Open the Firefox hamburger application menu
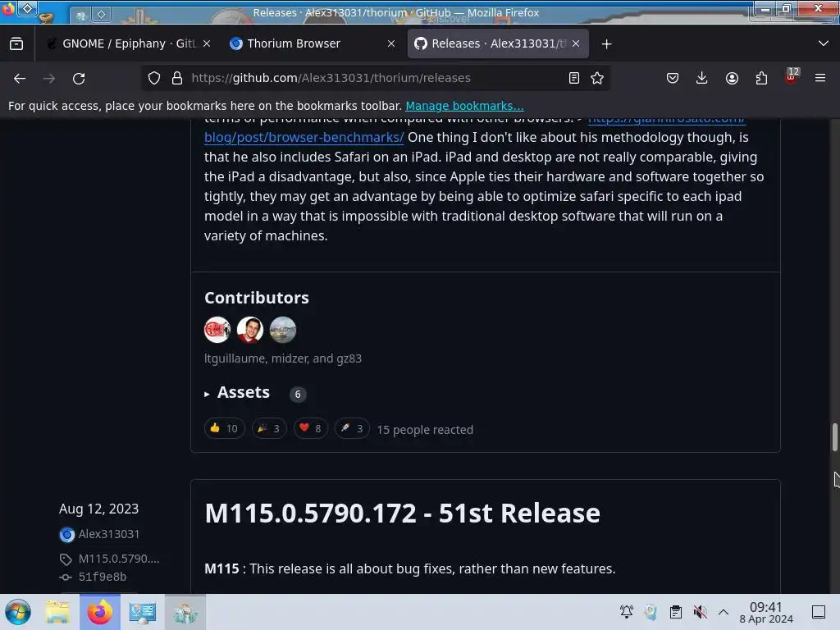The width and height of the screenshot is (840, 630). 819,78
